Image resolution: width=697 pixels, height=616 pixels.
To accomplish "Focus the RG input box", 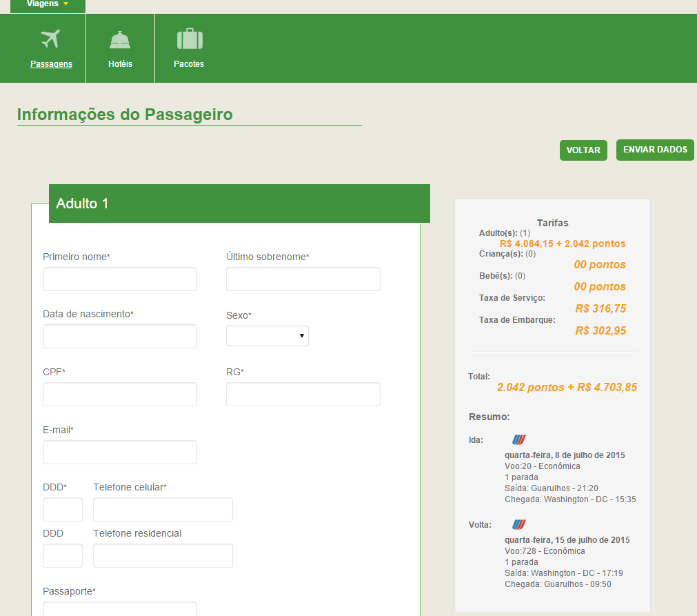I will coord(303,395).
